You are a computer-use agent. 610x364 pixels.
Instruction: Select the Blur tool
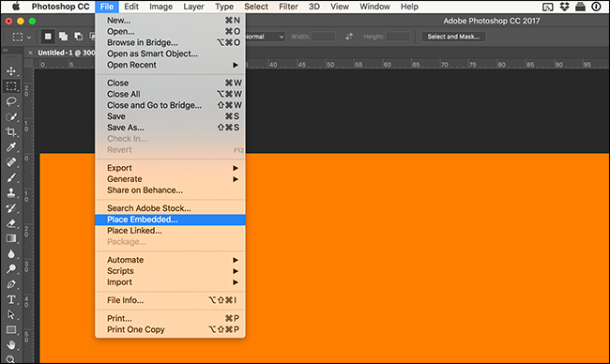pyautogui.click(x=11, y=254)
